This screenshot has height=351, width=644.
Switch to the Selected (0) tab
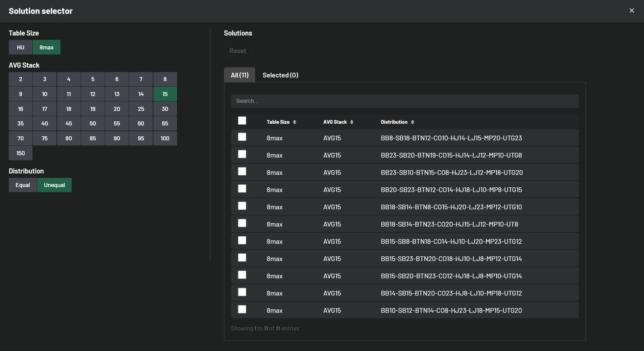280,75
